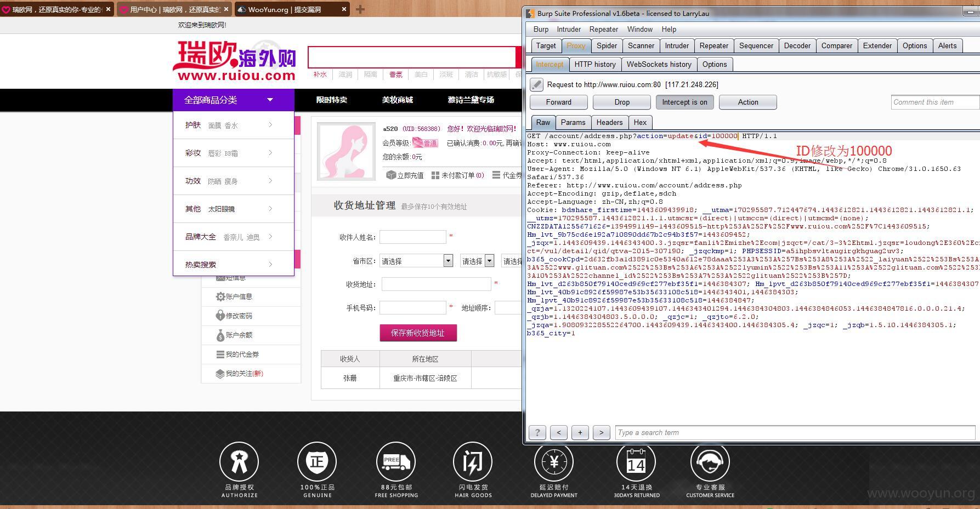Click the Action button
The width and height of the screenshot is (980, 509).
pos(748,102)
